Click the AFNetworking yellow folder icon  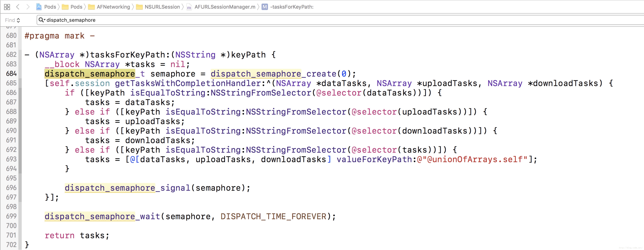(92, 7)
